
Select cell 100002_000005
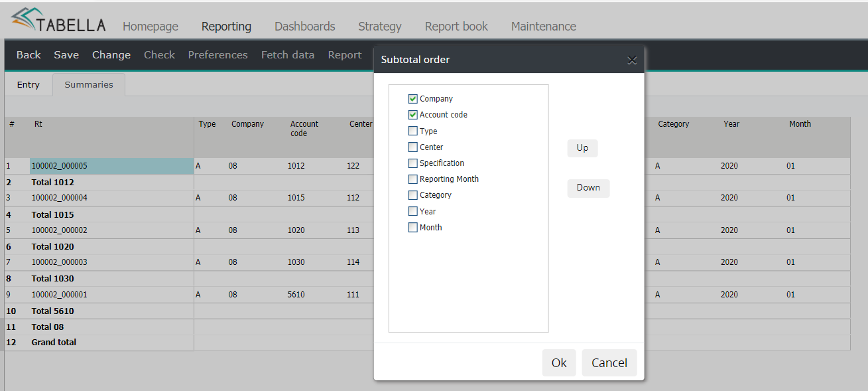point(111,166)
